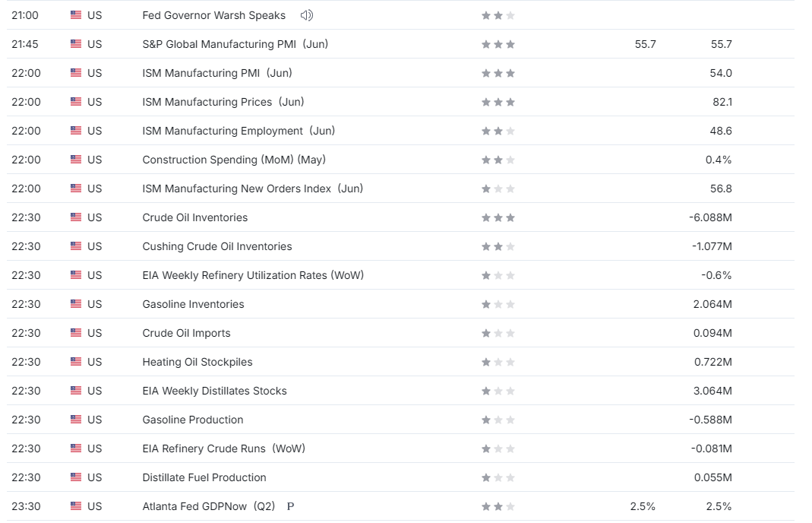Open ISM Manufacturing Employment event

tap(239, 131)
